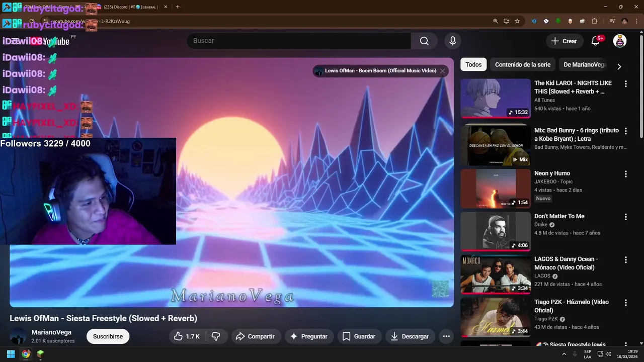Open a new tab with plus button
The image size is (644, 362).
178,7
